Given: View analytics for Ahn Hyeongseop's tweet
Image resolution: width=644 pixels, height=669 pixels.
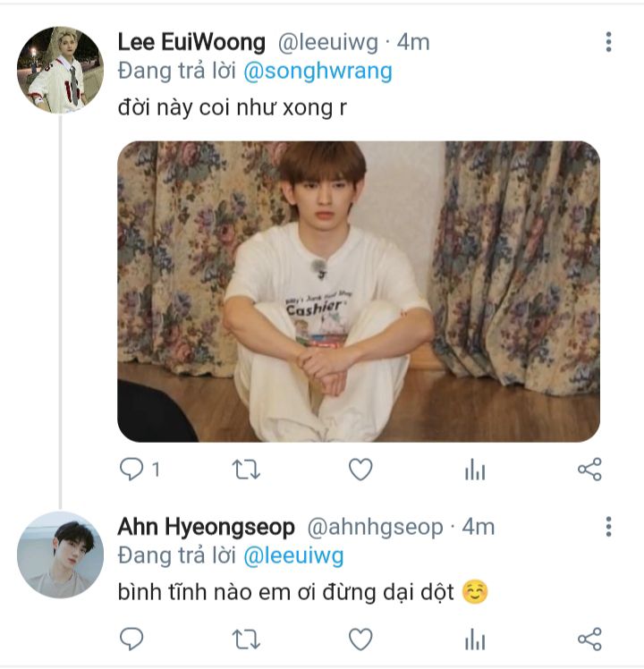Looking at the screenshot, I should click(x=475, y=639).
